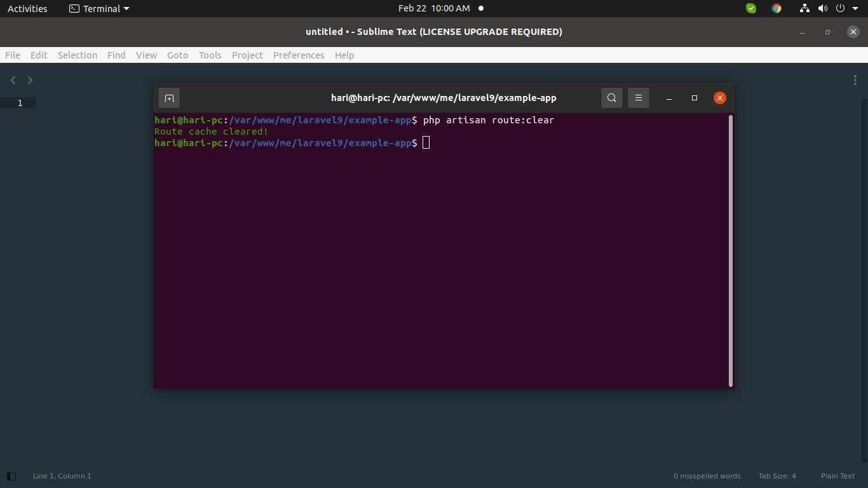
Task: Open the Tab Size: 4 selector
Action: point(776,476)
